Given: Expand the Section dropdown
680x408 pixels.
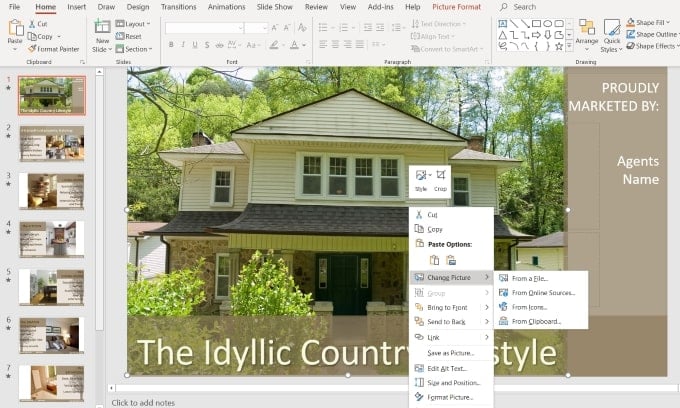Looking at the screenshot, I should point(137,48).
